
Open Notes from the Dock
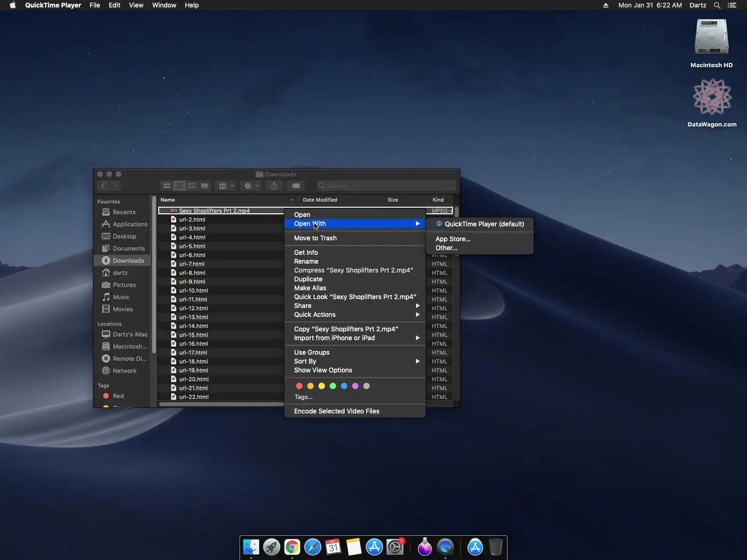click(x=354, y=547)
